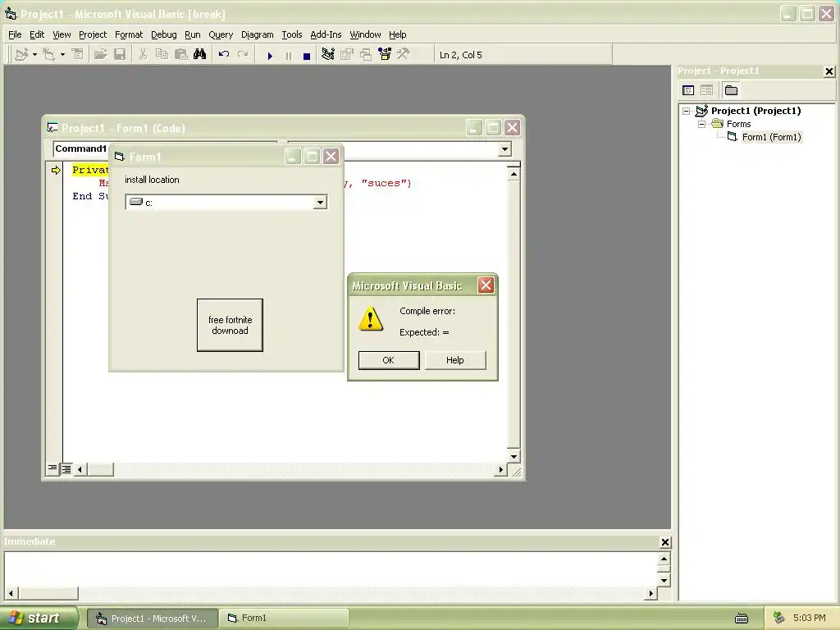
Task: Click the Cut scissors icon
Action: tap(143, 54)
